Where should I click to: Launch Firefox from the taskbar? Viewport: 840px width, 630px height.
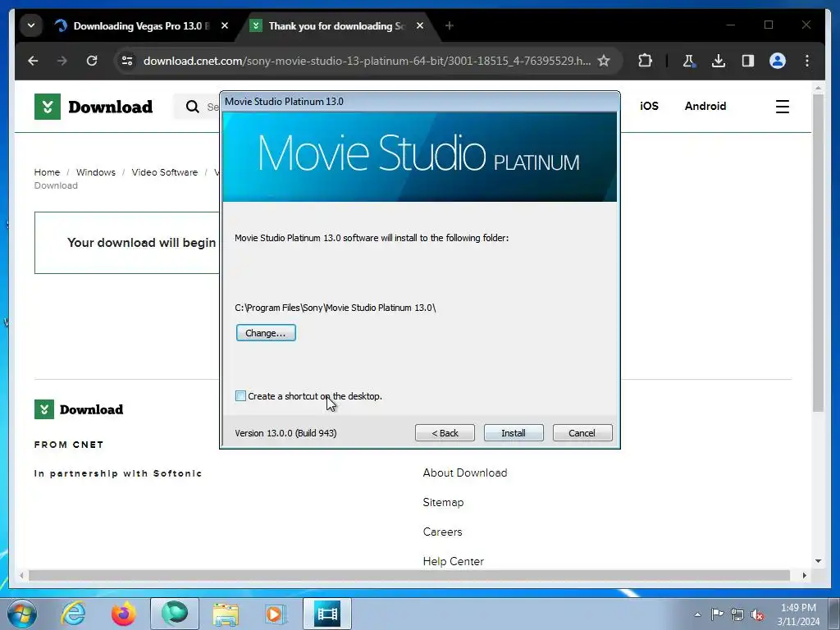click(124, 614)
